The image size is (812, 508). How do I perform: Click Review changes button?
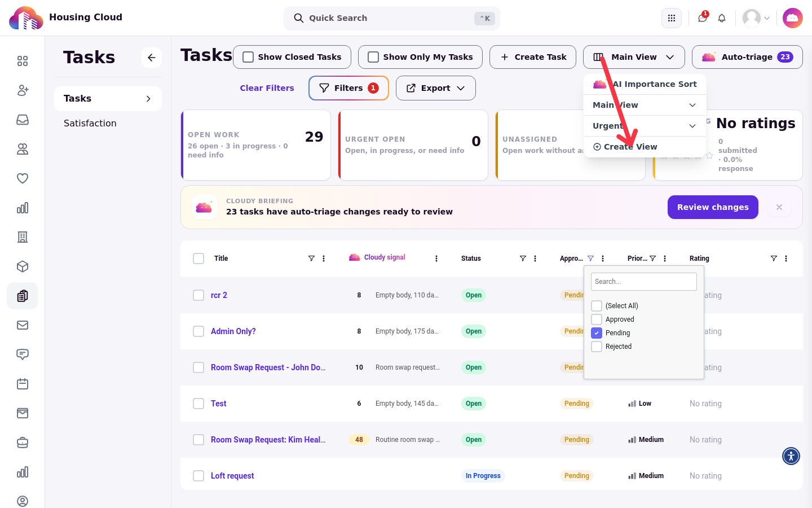click(713, 207)
